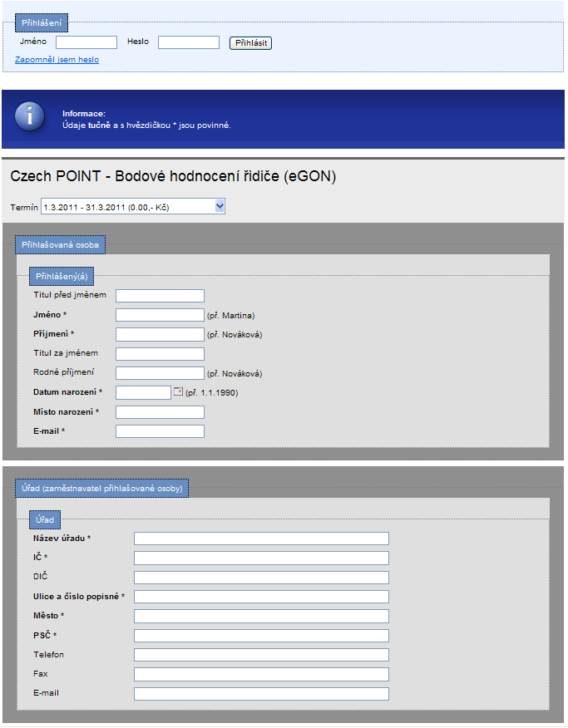Click the Rodné příjmení input field
Screen dimensions: 568x728
[x=160, y=373]
